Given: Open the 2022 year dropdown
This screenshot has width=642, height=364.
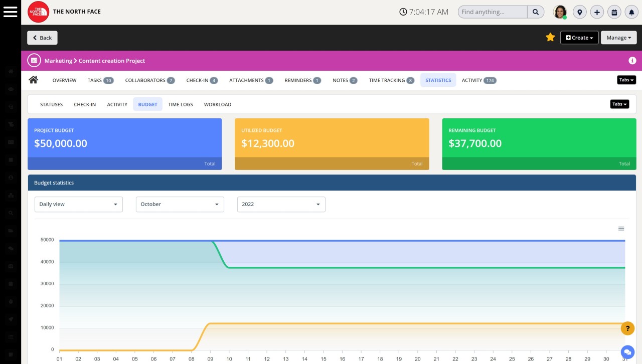Looking at the screenshot, I should pos(281,204).
